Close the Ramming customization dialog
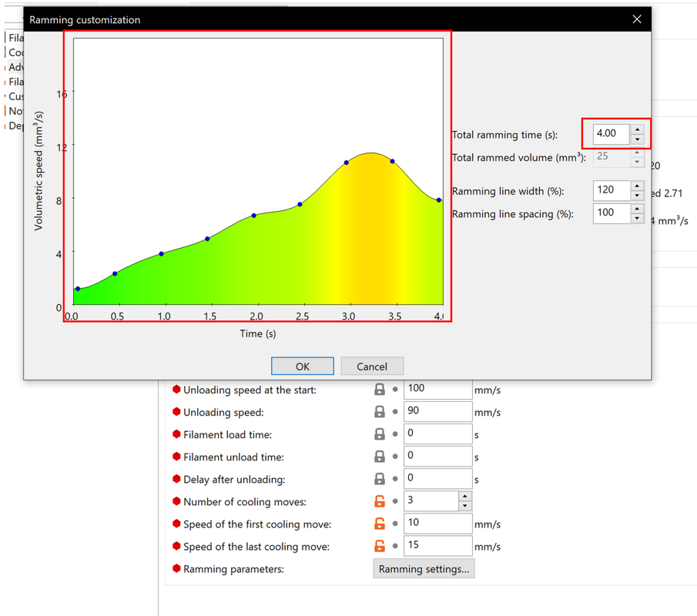 coord(637,19)
